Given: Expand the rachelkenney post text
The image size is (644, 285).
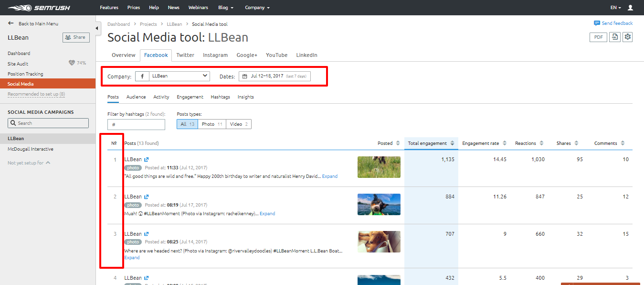Looking at the screenshot, I should (x=267, y=214).
